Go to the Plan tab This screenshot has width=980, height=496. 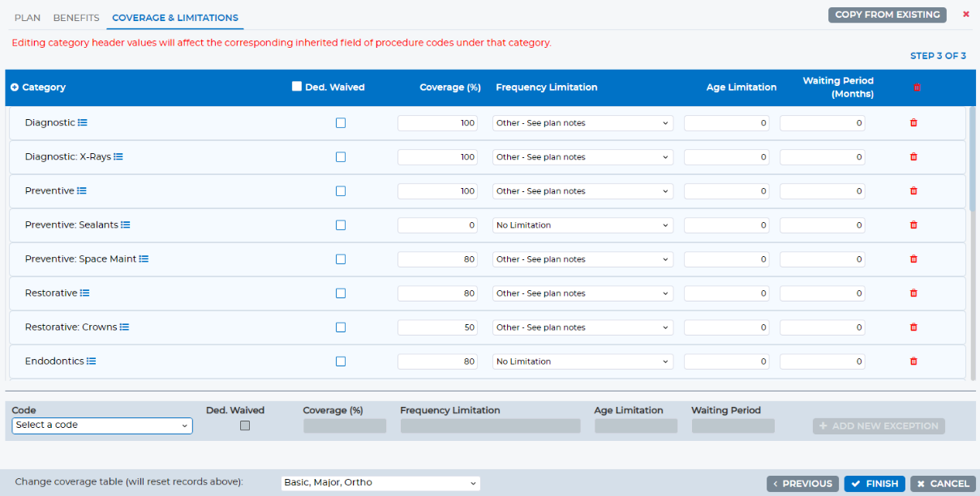point(28,18)
